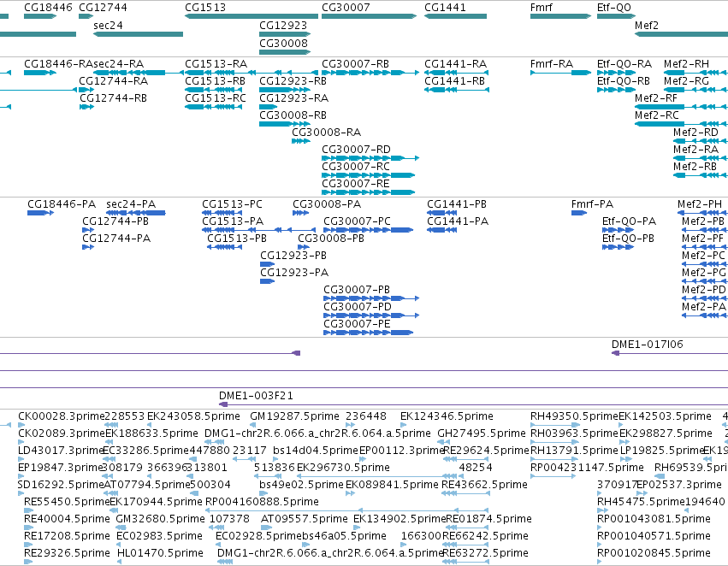728x566 pixels.
Task: Open EST RE63272.5prime label
Action: [x=485, y=553]
